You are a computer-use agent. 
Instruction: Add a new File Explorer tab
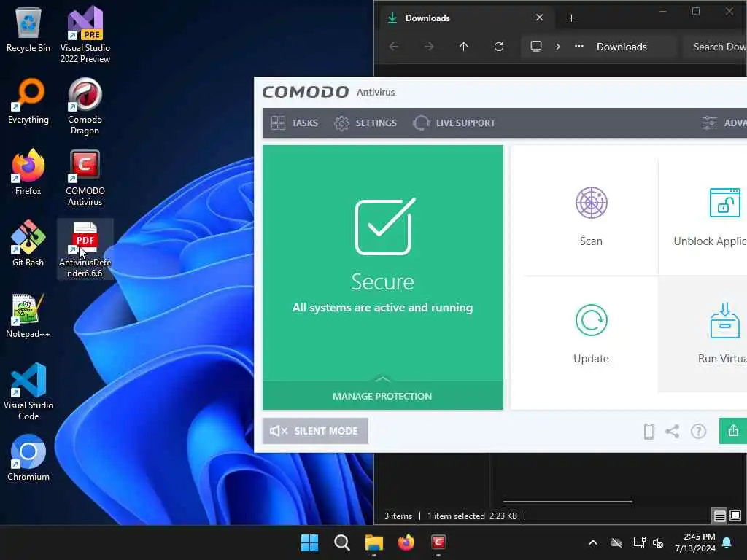click(571, 18)
